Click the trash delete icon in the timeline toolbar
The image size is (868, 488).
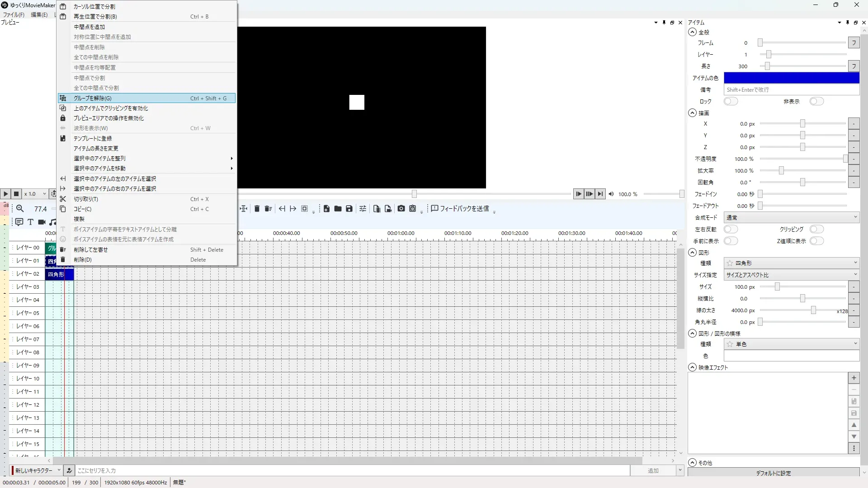257,209
